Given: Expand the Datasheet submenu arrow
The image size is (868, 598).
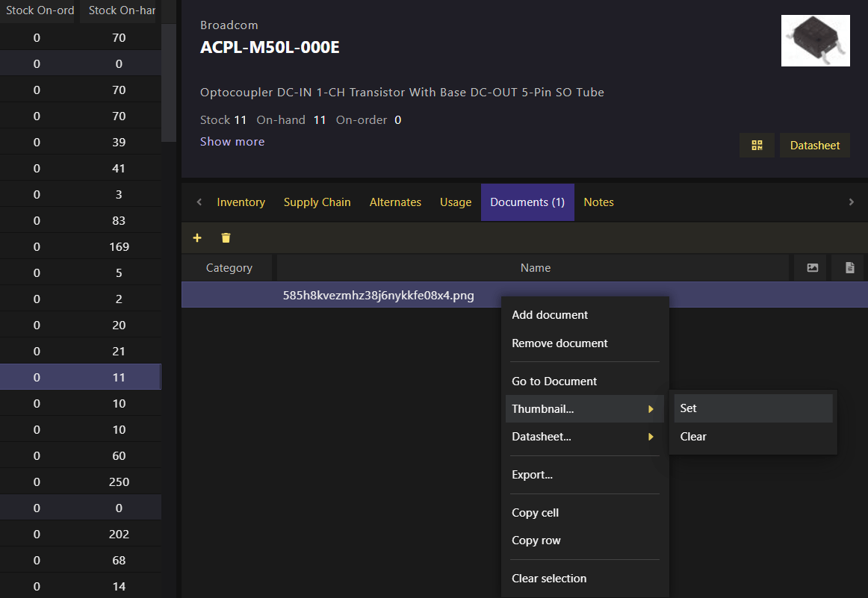Looking at the screenshot, I should click(x=651, y=437).
